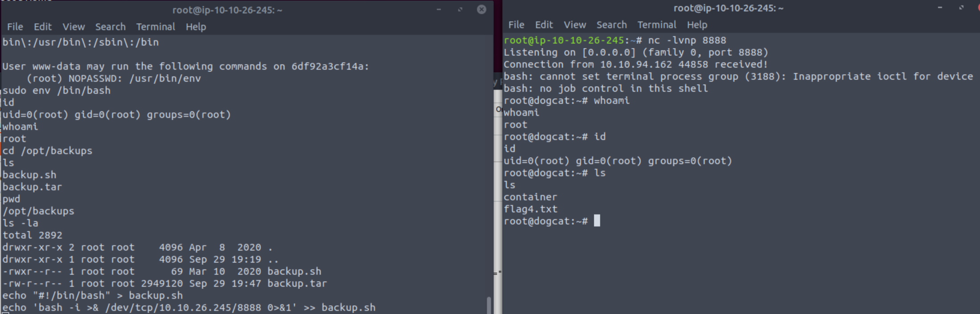Click the 'cd /opt/backups' command line
Image resolution: width=980 pixels, height=314 pixels.
click(47, 151)
